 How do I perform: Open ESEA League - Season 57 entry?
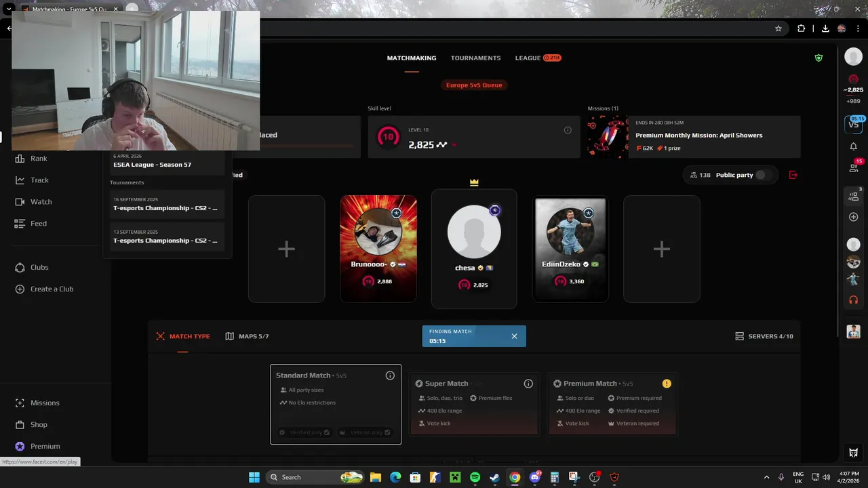click(x=167, y=161)
